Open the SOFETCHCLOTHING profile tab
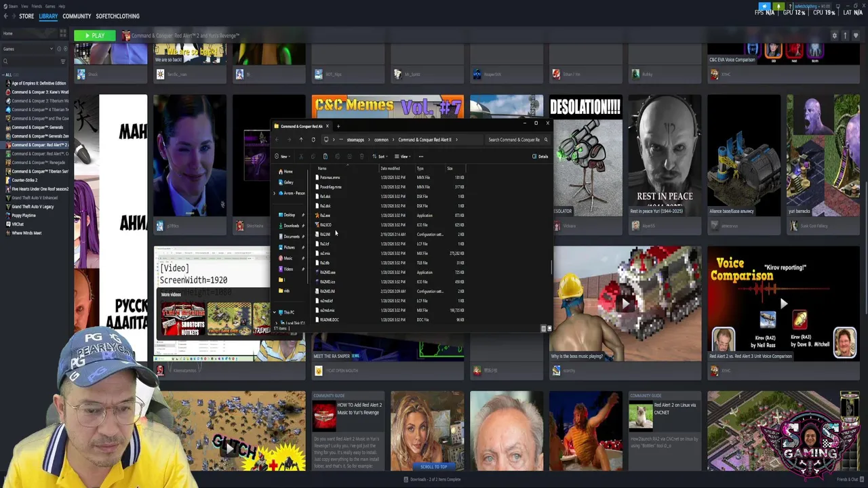Image resolution: width=868 pixels, height=488 pixels. pyautogui.click(x=117, y=16)
